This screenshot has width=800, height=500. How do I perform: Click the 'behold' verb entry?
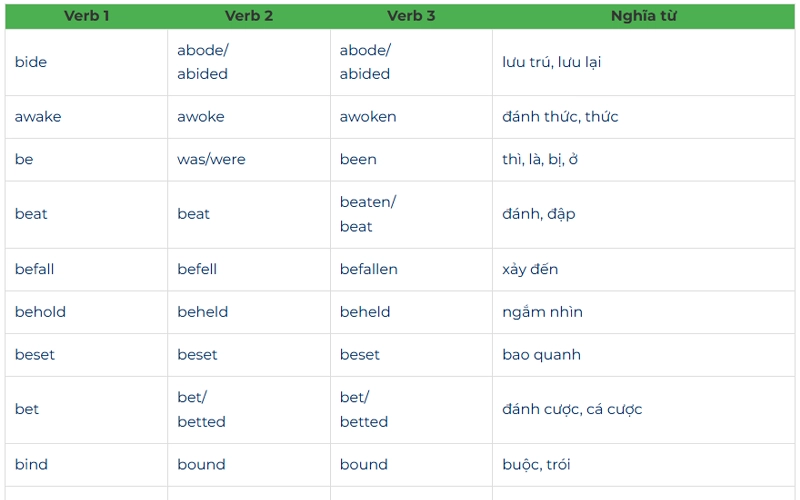coord(86,312)
